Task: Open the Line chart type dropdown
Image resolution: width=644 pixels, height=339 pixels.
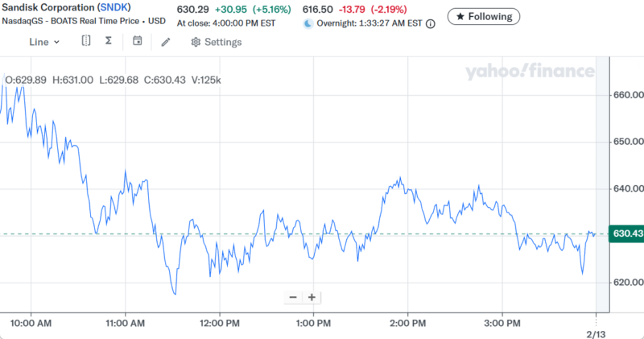Action: [x=44, y=42]
